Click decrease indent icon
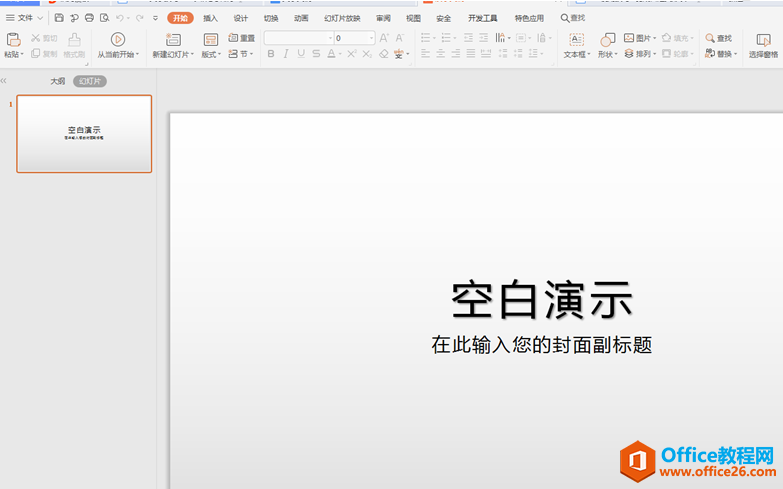Screen dimensions: 783x489 point(468,38)
